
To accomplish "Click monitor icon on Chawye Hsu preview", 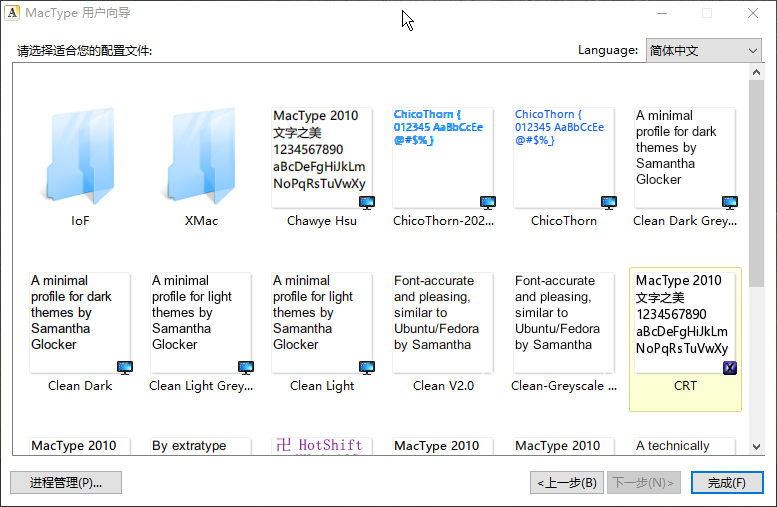I will [x=367, y=202].
